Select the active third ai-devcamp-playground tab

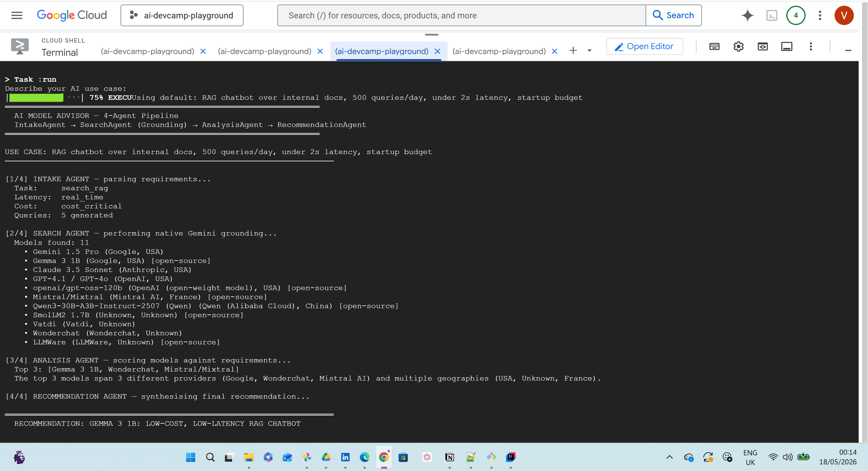click(382, 51)
